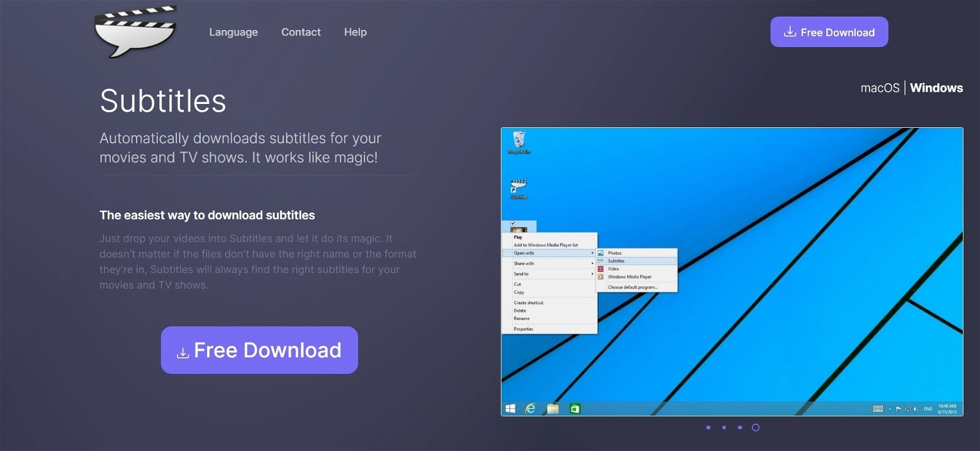Image resolution: width=980 pixels, height=451 pixels.
Task: Click the Internet Explorer taskbar icon
Action: (530, 409)
